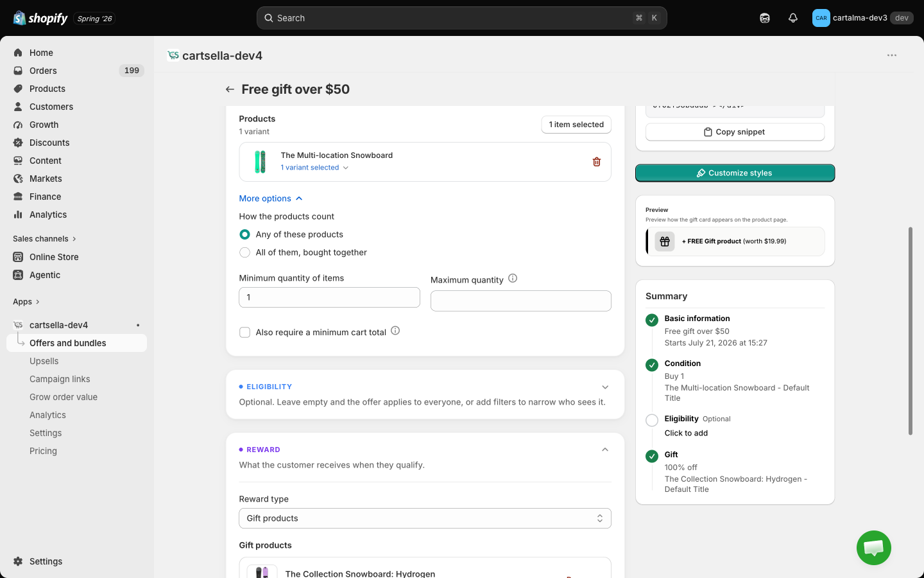Image resolution: width=924 pixels, height=578 pixels.
Task: Open Offers and bundles in sidebar
Action: point(77,343)
